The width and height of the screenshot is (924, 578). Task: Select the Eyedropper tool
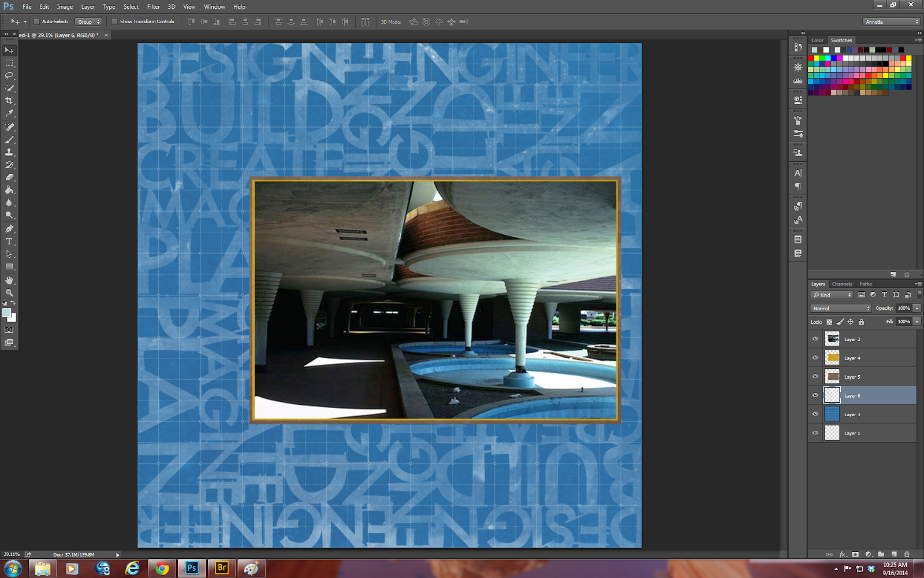pyautogui.click(x=9, y=114)
